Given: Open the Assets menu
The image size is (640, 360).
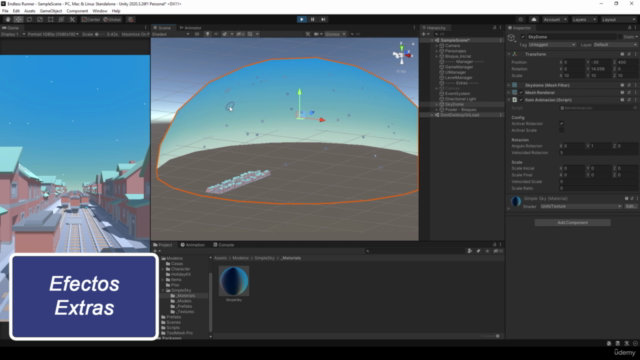Looking at the screenshot, I should [29, 11].
